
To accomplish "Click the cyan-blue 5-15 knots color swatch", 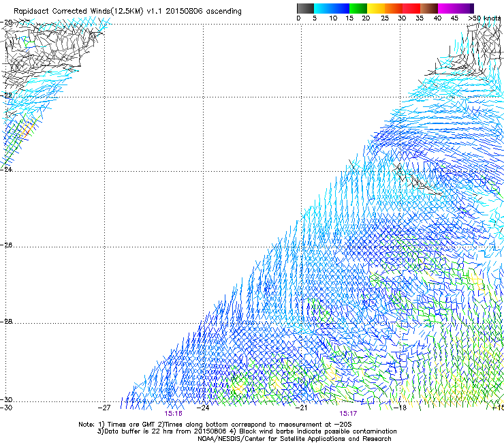I will pos(332,8).
